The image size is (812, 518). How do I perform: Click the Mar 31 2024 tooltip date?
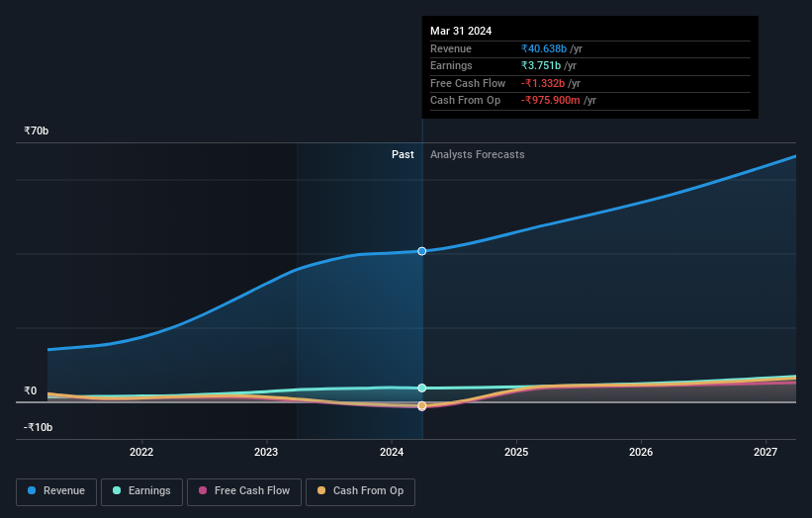pos(461,31)
